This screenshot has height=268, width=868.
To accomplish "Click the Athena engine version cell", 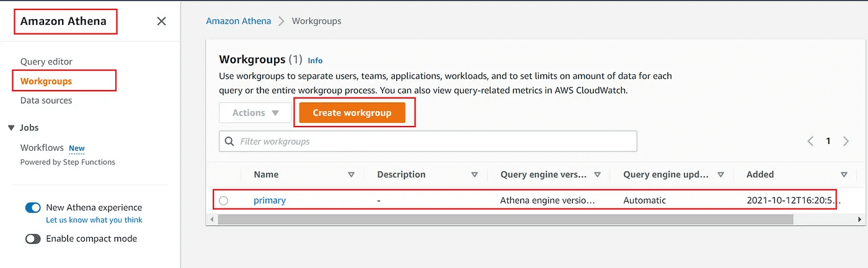I will point(548,200).
